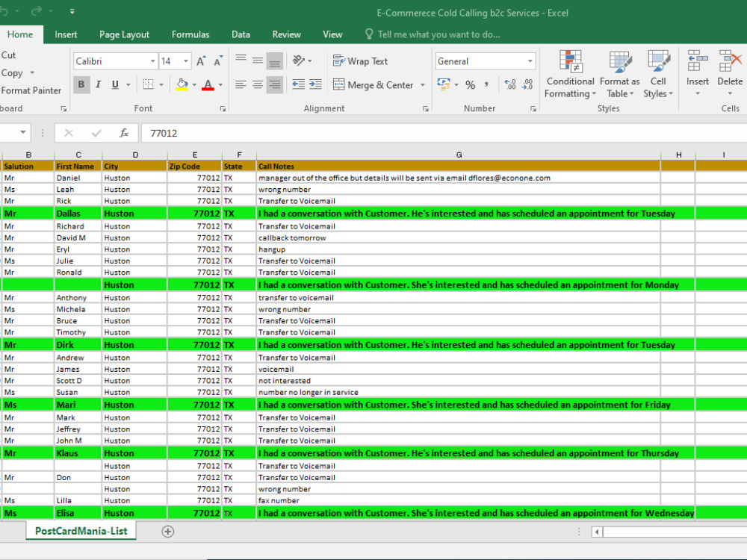Open the Merge & Center dropdown arrow
Image resolution: width=747 pixels, height=560 pixels.
click(x=423, y=85)
